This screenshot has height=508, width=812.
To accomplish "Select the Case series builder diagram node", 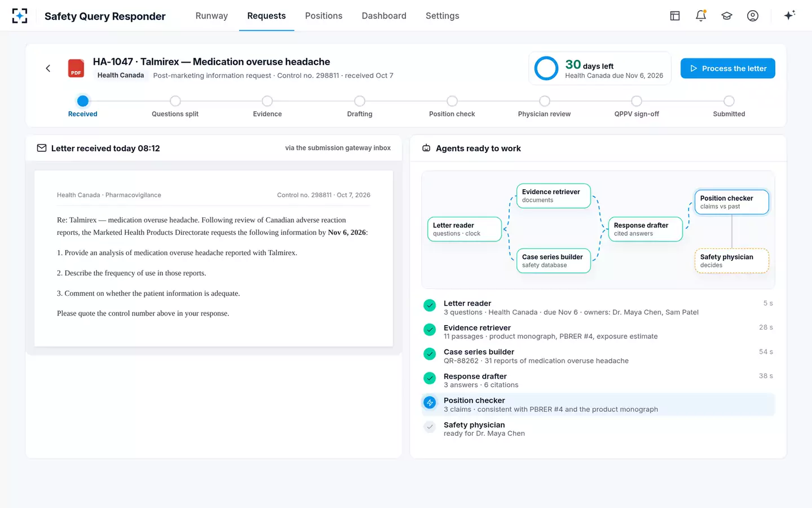I will pyautogui.click(x=554, y=261).
